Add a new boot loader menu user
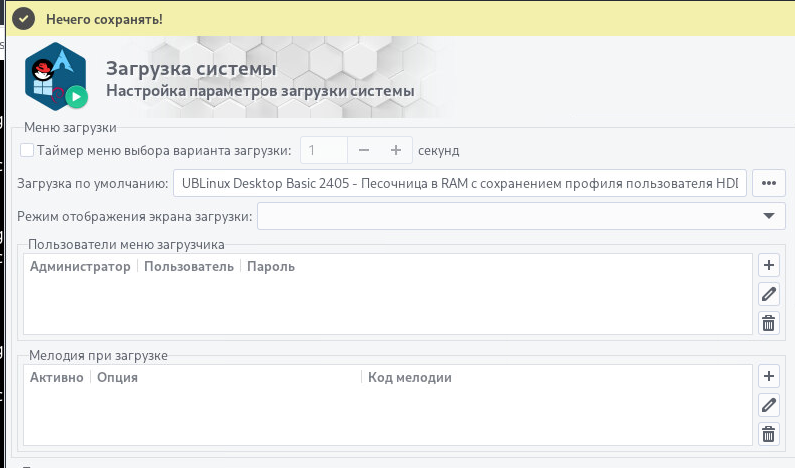795x468 pixels. pos(768,265)
